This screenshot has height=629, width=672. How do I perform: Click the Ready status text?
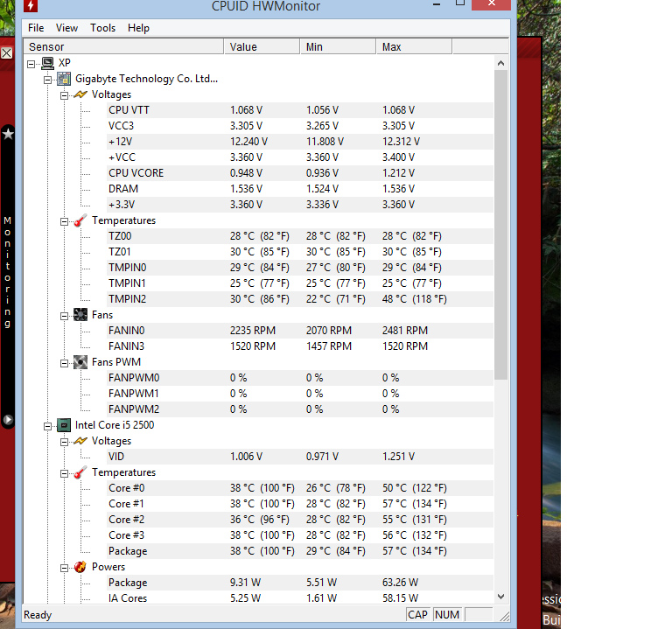[38, 615]
